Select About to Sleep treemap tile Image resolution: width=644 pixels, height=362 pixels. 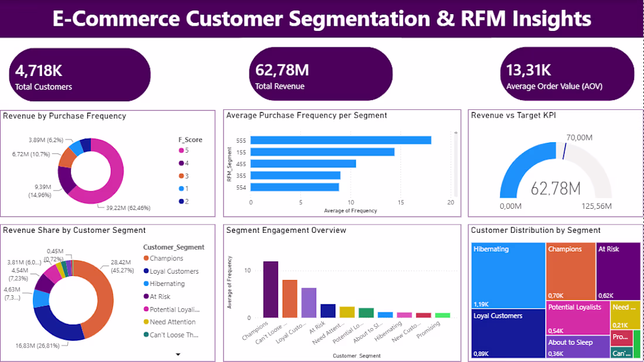coord(578,347)
